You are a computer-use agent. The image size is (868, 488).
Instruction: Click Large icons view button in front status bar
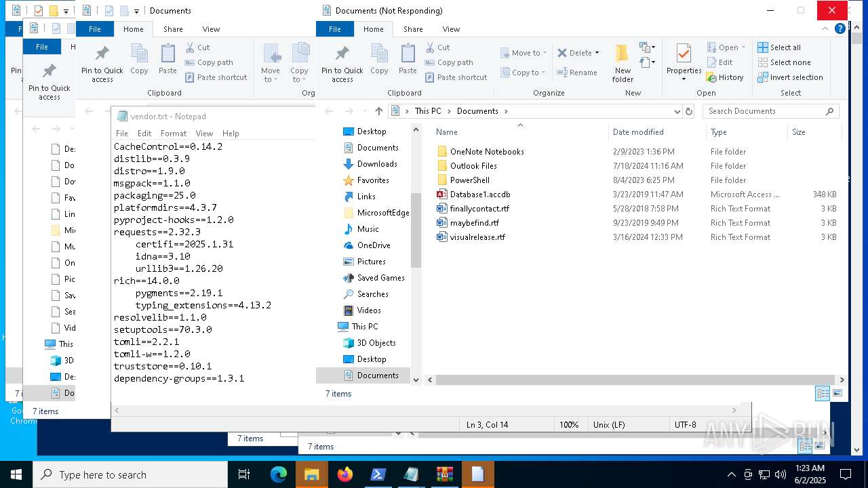837,393
